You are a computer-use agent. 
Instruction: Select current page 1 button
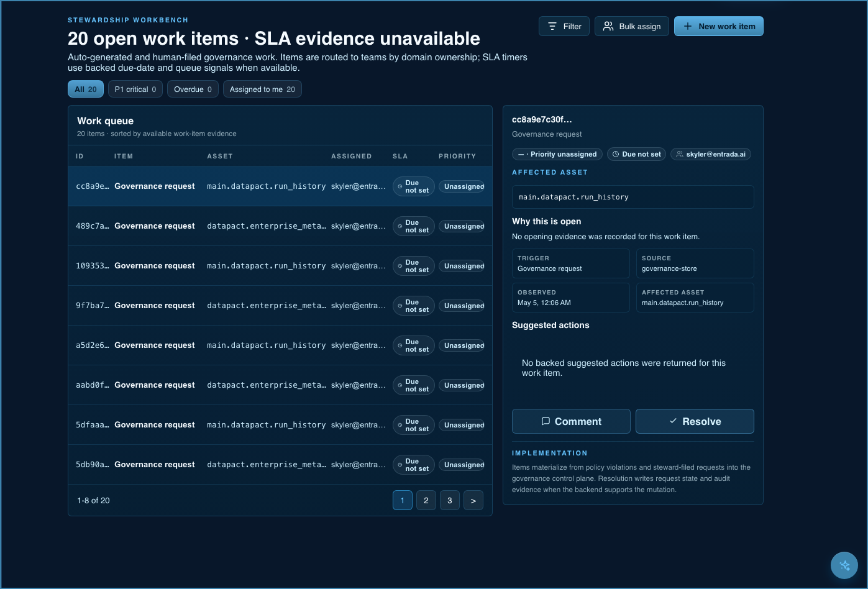pyautogui.click(x=403, y=500)
